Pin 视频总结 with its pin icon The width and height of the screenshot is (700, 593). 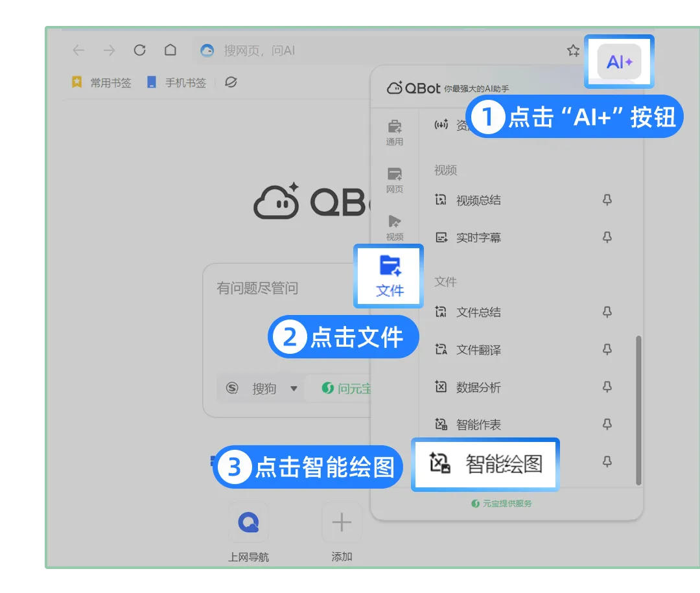[607, 200]
